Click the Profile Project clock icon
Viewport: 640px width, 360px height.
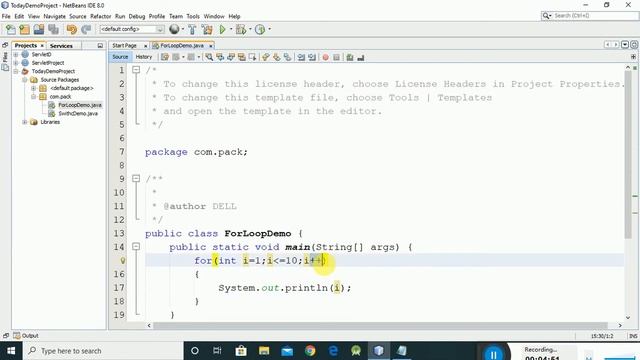(260, 29)
